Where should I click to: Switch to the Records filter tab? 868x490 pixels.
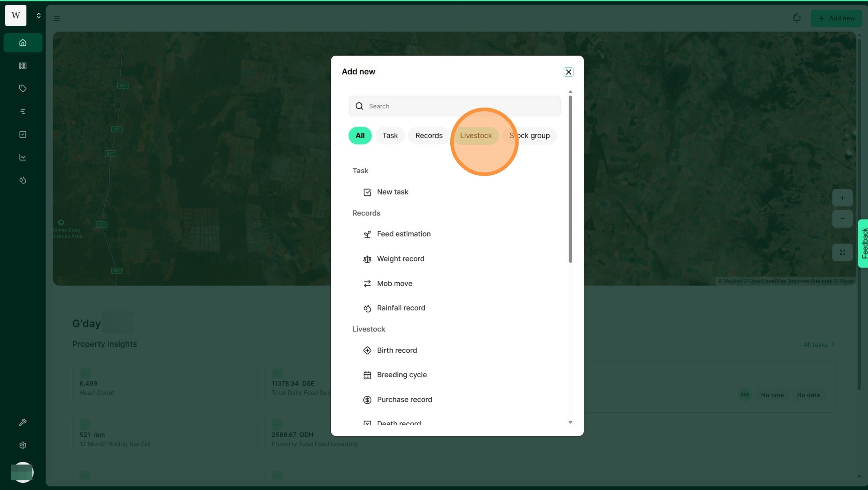(x=429, y=136)
